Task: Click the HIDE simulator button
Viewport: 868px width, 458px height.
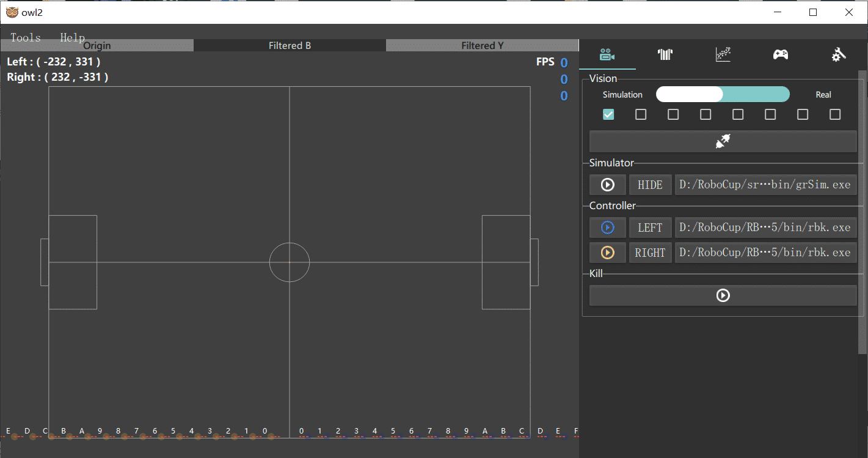Action: coord(650,185)
